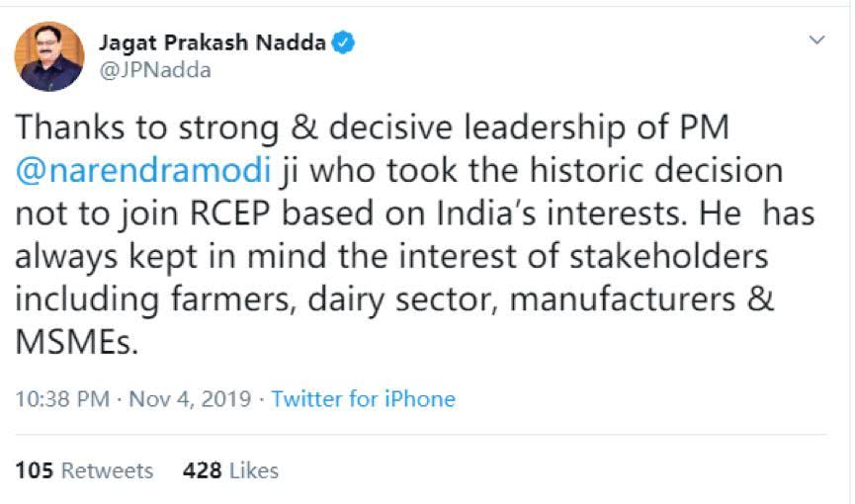Open the @JPNadda handle link
Image resolution: width=855 pixels, height=504 pixels.
154,70
